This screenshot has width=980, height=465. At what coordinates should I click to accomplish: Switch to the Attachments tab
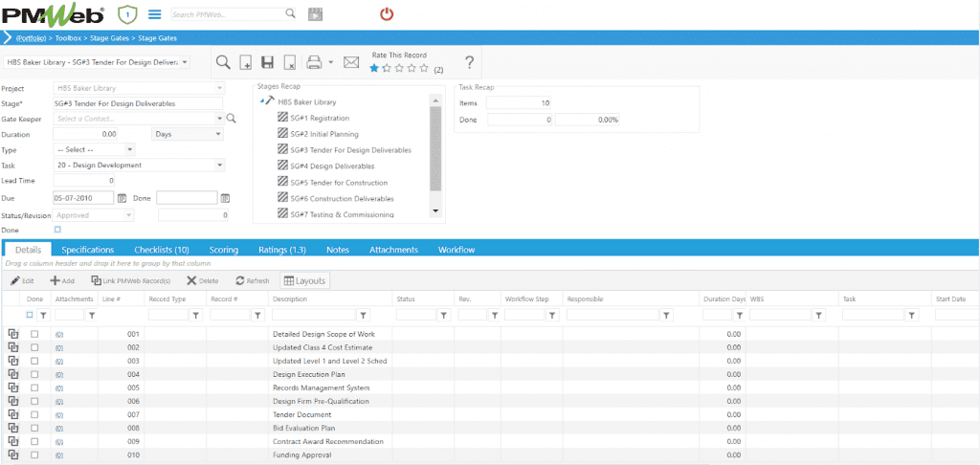393,250
